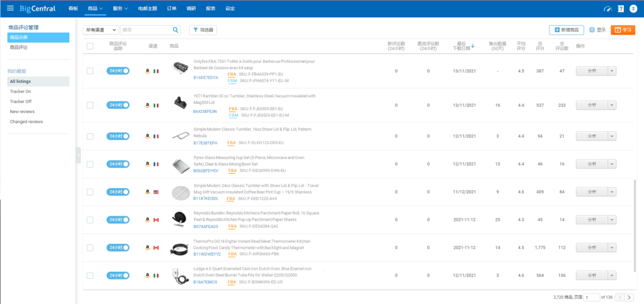Screen dimensions: 644x304
Task: Go to next page arrow
Action: pyautogui.click(x=630, y=297)
